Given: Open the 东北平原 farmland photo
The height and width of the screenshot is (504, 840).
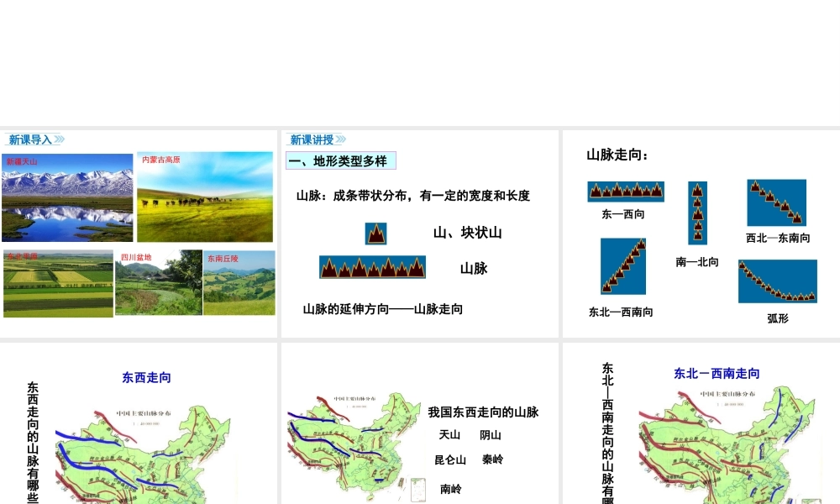Looking at the screenshot, I should point(59,284).
